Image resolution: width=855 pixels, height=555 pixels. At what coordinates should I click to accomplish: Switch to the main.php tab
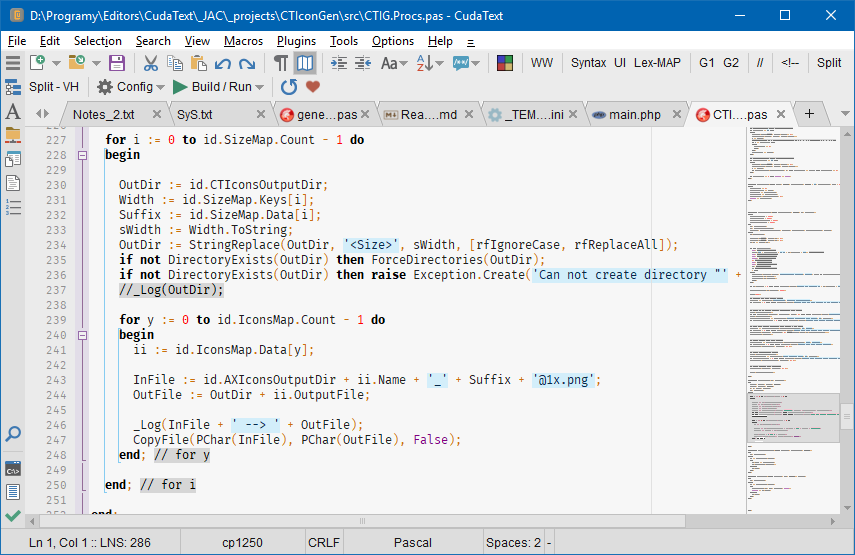(x=635, y=114)
